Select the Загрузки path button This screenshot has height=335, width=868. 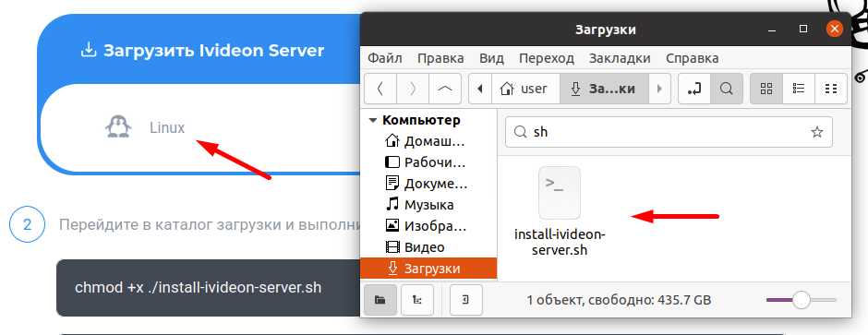click(x=604, y=89)
